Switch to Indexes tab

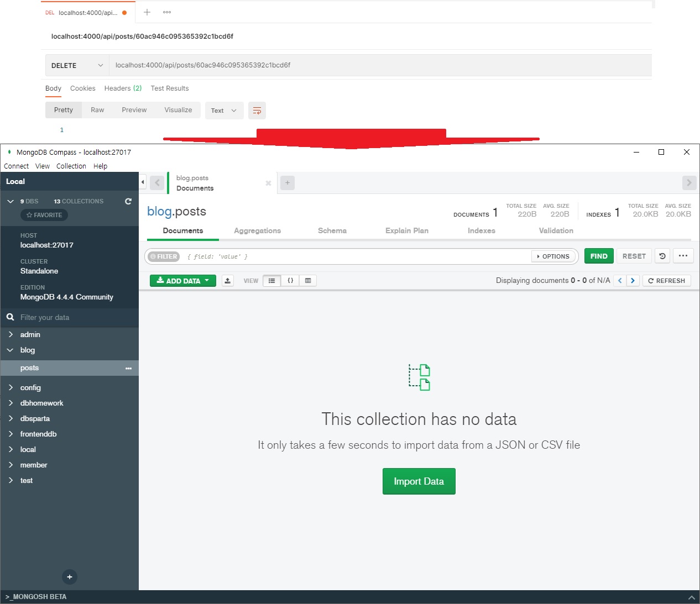(x=482, y=230)
